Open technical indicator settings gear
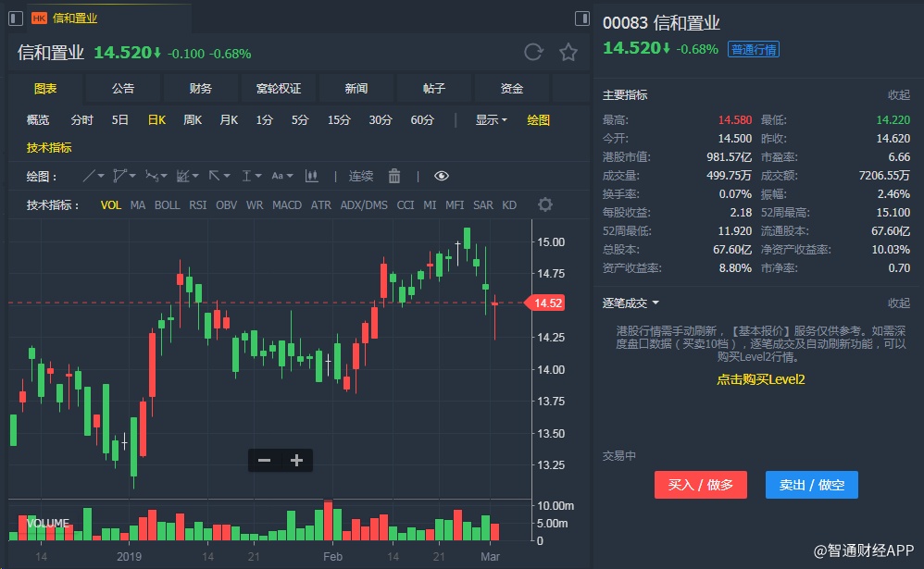Screen dimensions: 924x569 tap(545, 204)
